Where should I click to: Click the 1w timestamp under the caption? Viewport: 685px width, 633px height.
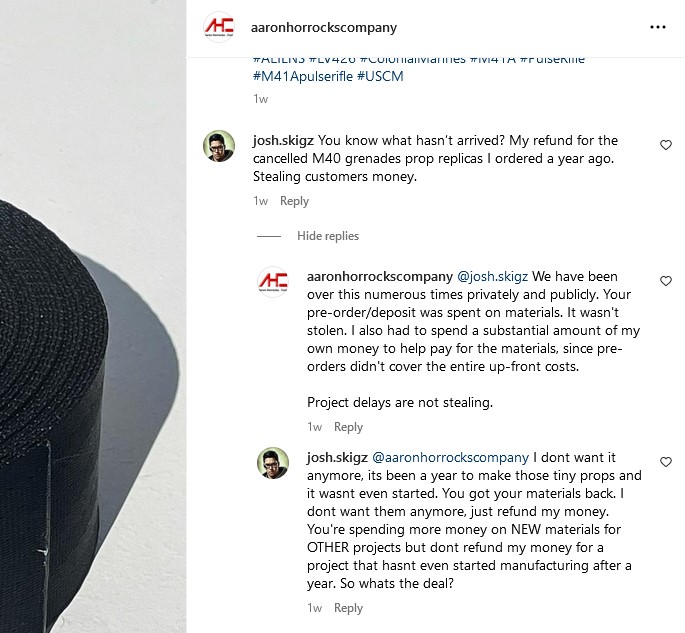pos(260,99)
